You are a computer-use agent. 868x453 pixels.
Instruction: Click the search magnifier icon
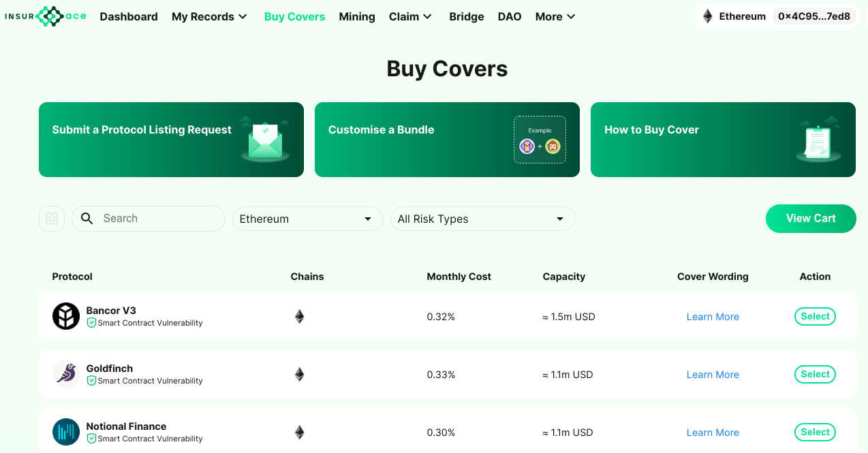click(87, 219)
